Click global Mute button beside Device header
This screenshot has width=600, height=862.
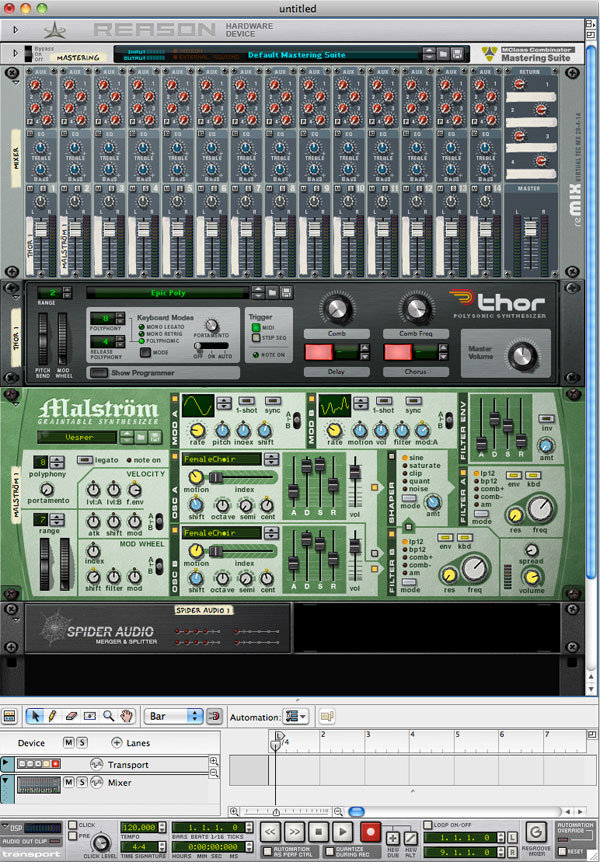(68, 743)
